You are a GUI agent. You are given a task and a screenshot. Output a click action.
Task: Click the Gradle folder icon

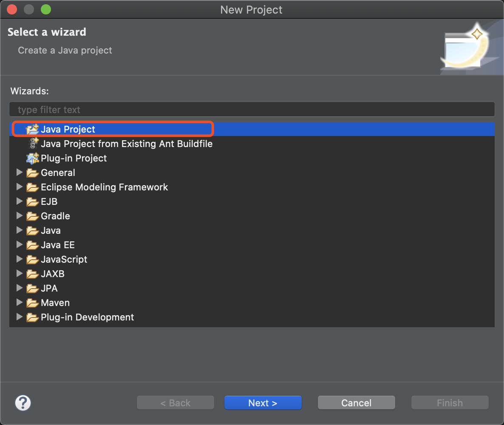(32, 216)
